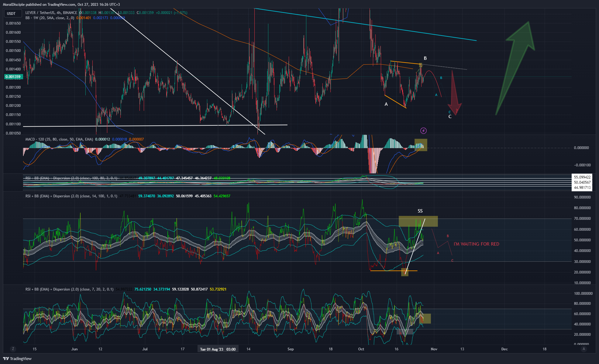Click the LEVER / TetherUS, 4h, BINANCE title

click(x=51, y=13)
